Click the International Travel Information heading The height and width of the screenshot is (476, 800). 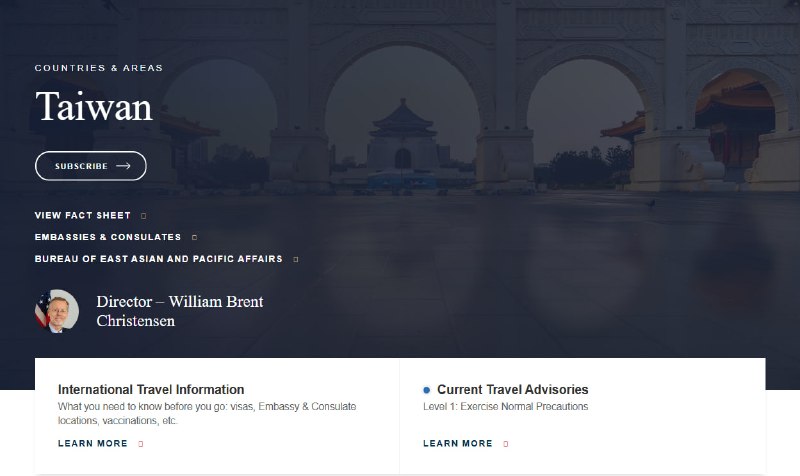151,389
